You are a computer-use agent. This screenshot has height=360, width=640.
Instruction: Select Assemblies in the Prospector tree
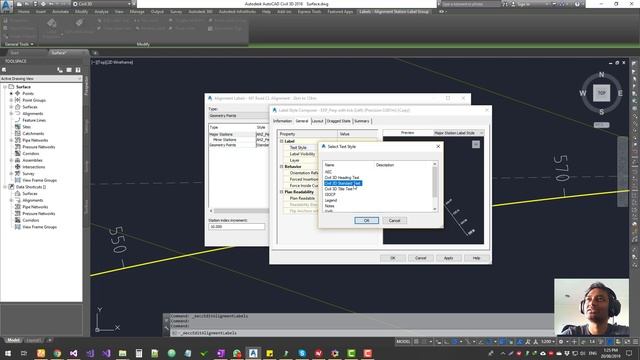(x=32, y=160)
